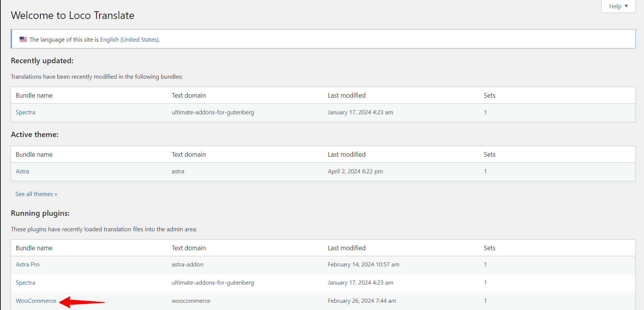Select the 'April 2, 2024 6:22 pm' date

[355, 171]
